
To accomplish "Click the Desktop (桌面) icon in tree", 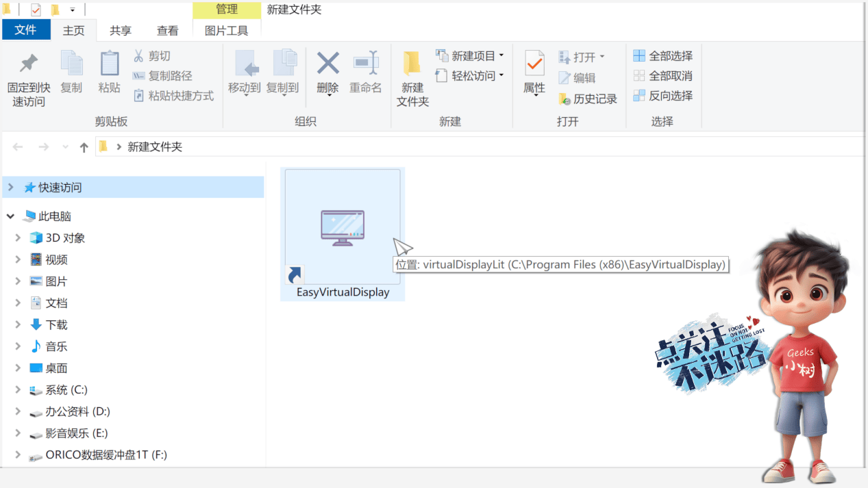I will 36,368.
